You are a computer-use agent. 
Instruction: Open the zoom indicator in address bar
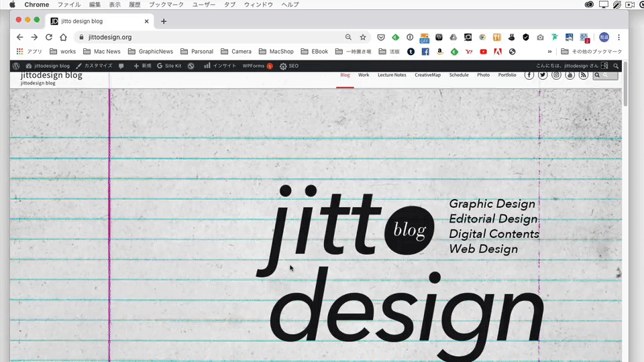tap(348, 37)
